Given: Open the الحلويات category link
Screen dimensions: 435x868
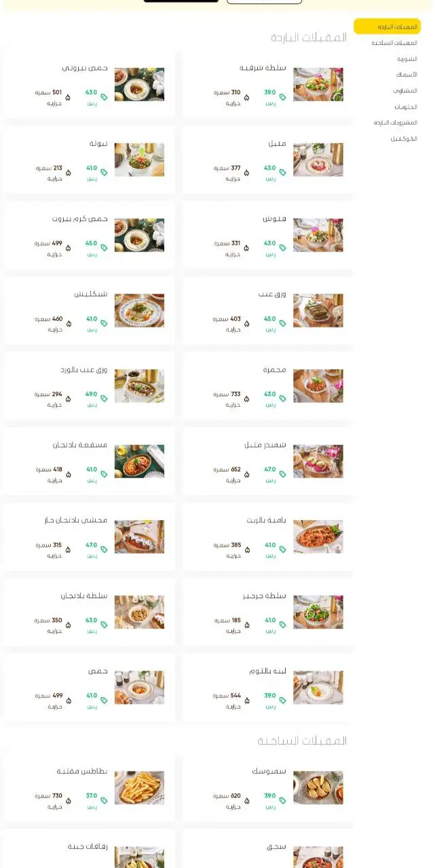Looking at the screenshot, I should tap(406, 106).
